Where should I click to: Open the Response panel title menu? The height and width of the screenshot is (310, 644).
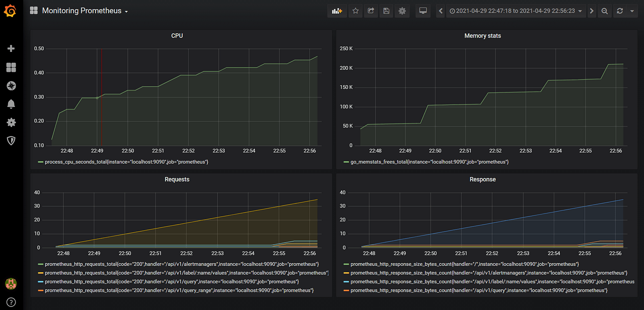[482, 179]
